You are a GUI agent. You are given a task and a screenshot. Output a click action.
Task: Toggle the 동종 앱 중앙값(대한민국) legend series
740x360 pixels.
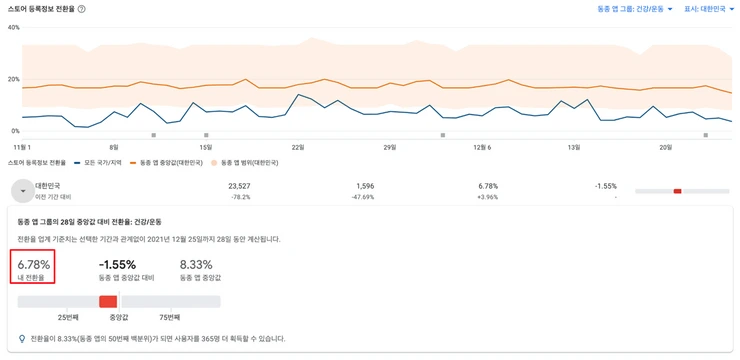coord(167,163)
